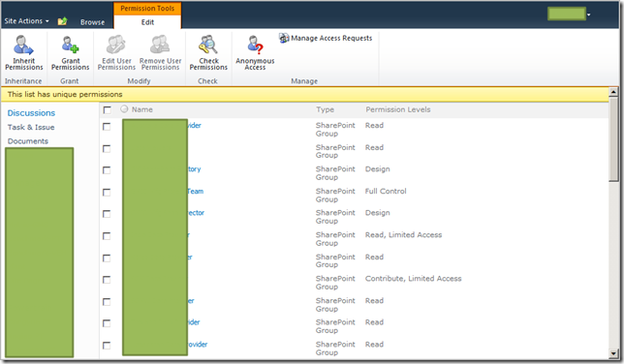Open the group link ending in 'ovider'
The height and width of the screenshot is (364, 624).
pos(198,345)
